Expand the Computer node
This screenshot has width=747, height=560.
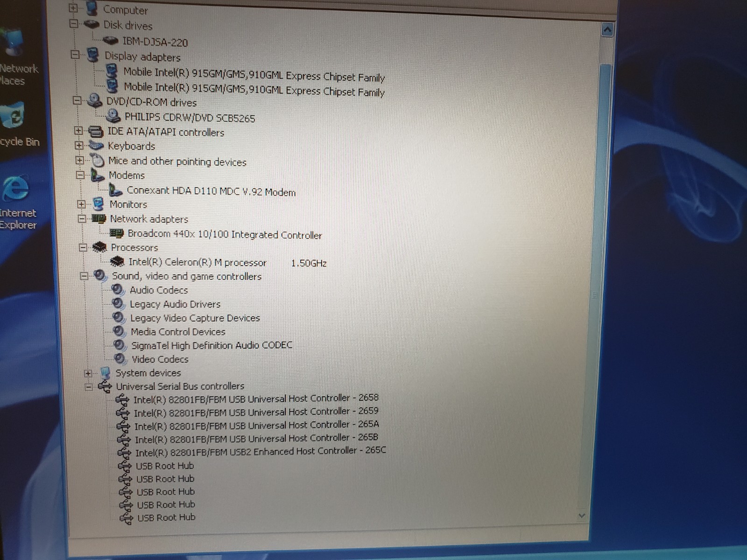tap(73, 8)
